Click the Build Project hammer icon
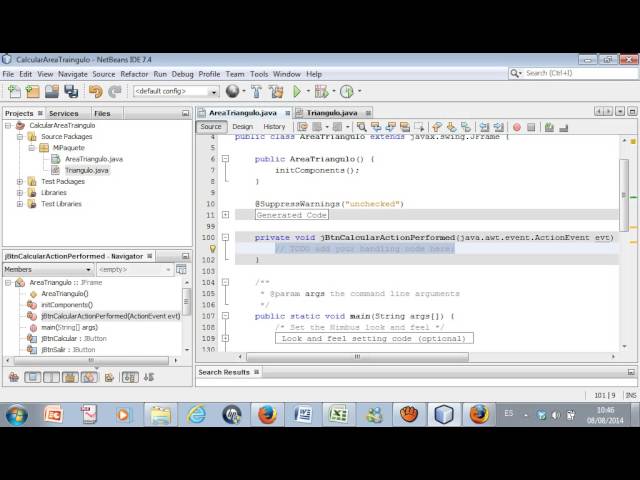Image resolution: width=640 pixels, height=480 pixels. coord(256,91)
